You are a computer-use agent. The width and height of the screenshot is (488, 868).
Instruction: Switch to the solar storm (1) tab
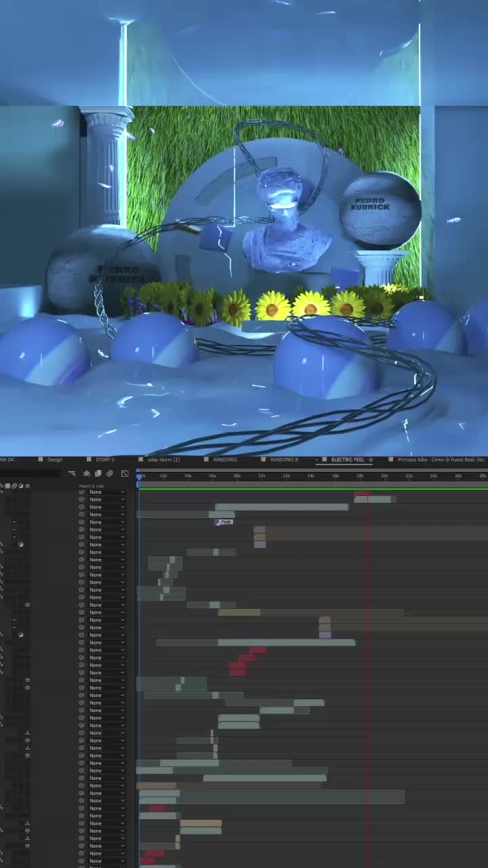[x=163, y=460]
